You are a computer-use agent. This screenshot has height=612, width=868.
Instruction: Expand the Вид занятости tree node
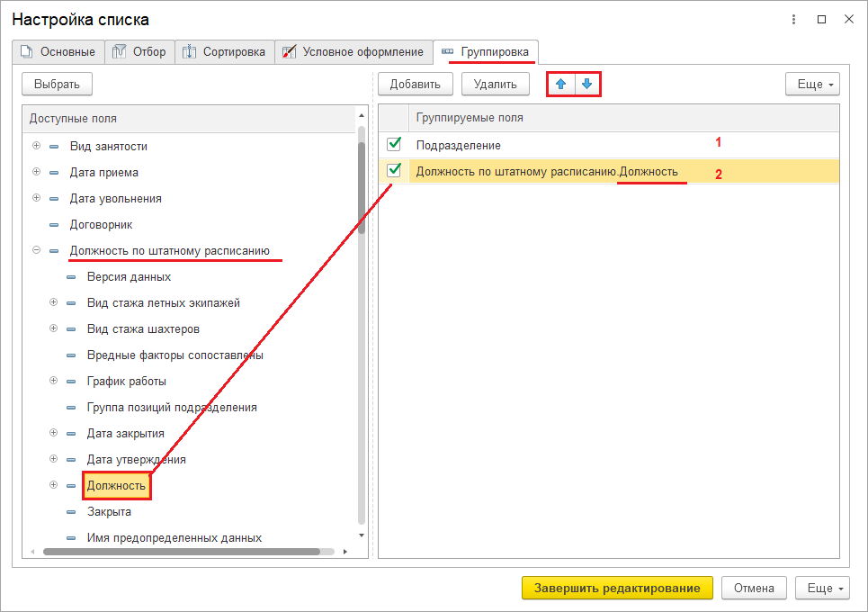point(36,146)
